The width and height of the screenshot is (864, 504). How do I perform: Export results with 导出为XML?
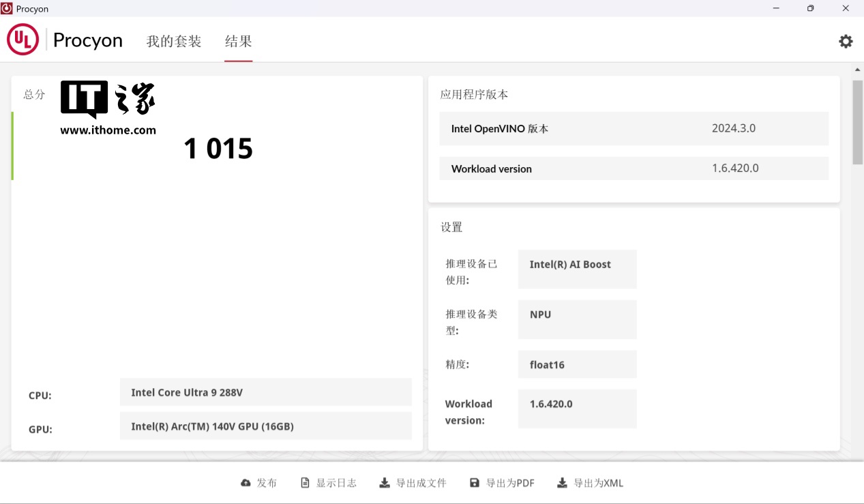598,483
